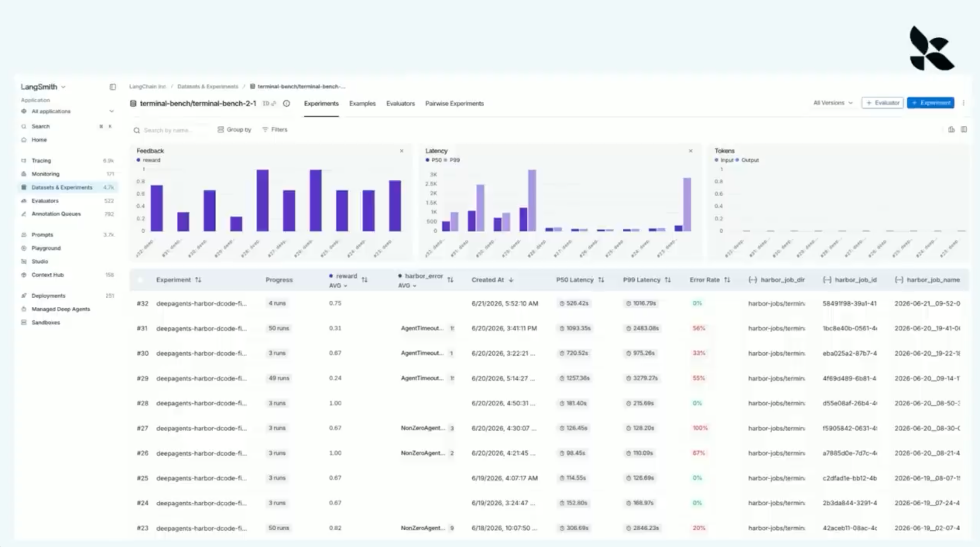980x547 pixels.
Task: Click the dataset info icon
Action: point(286,104)
